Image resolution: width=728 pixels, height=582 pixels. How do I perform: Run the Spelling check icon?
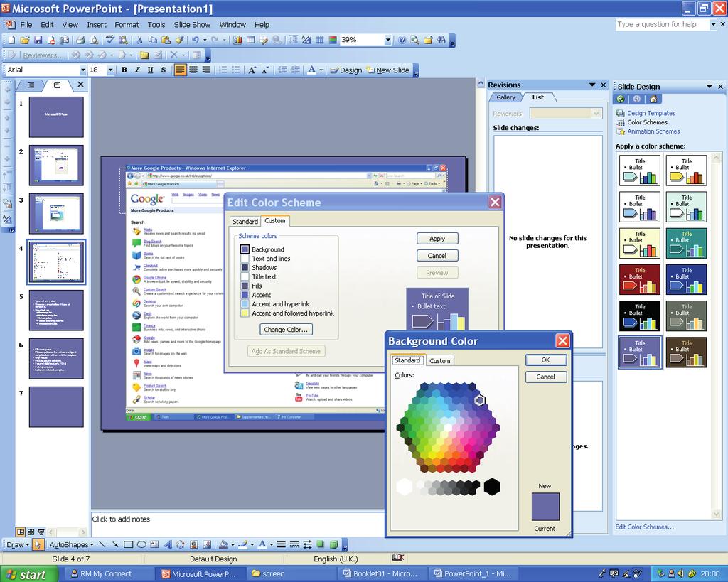(110, 41)
